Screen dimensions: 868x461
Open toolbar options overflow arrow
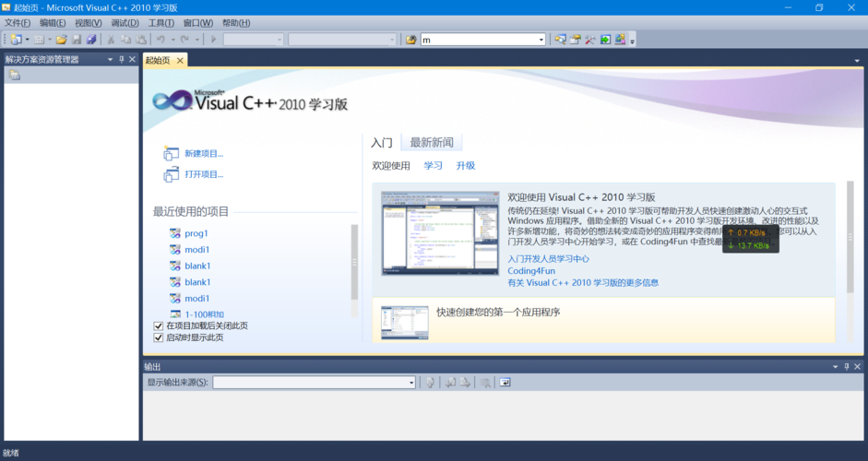click(632, 41)
